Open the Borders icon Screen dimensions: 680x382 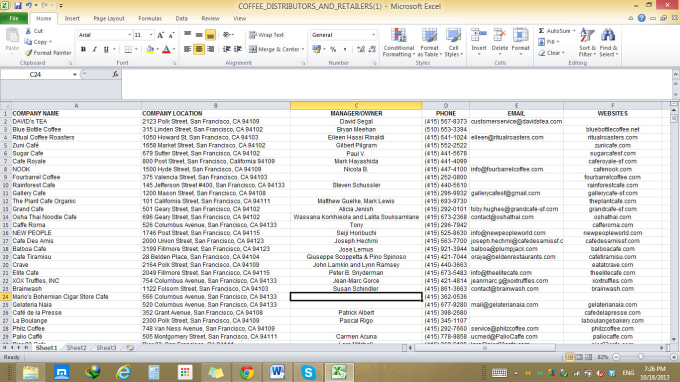(128, 49)
